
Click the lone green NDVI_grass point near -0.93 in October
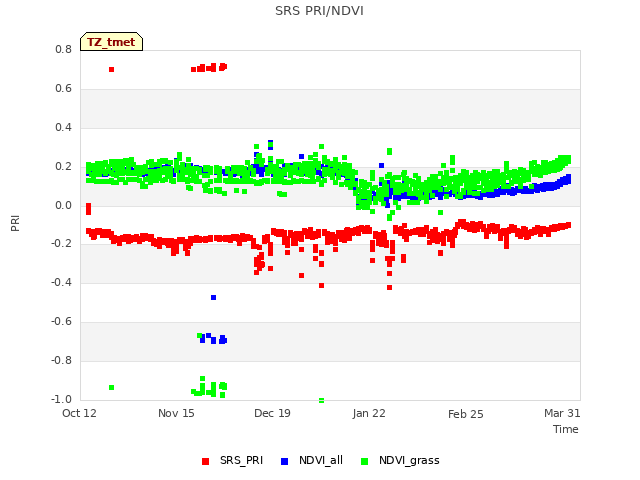click(x=111, y=387)
